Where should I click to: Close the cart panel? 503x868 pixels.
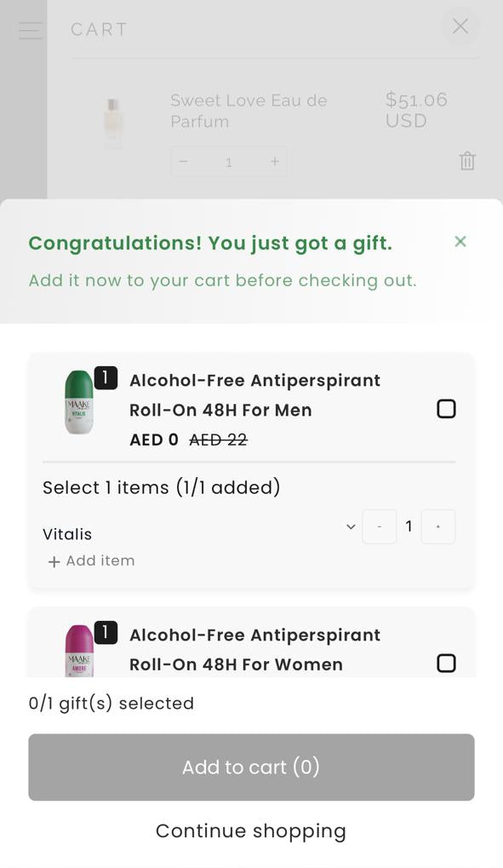tap(460, 26)
